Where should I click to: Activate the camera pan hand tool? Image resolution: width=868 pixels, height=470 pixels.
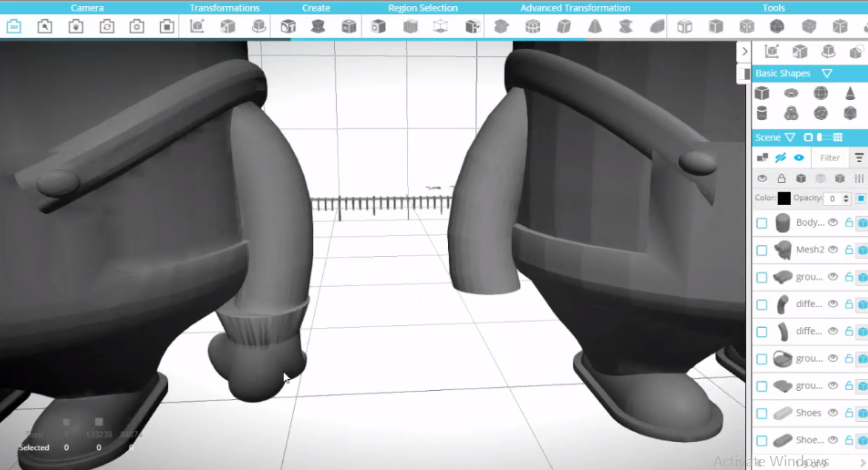coord(76,27)
